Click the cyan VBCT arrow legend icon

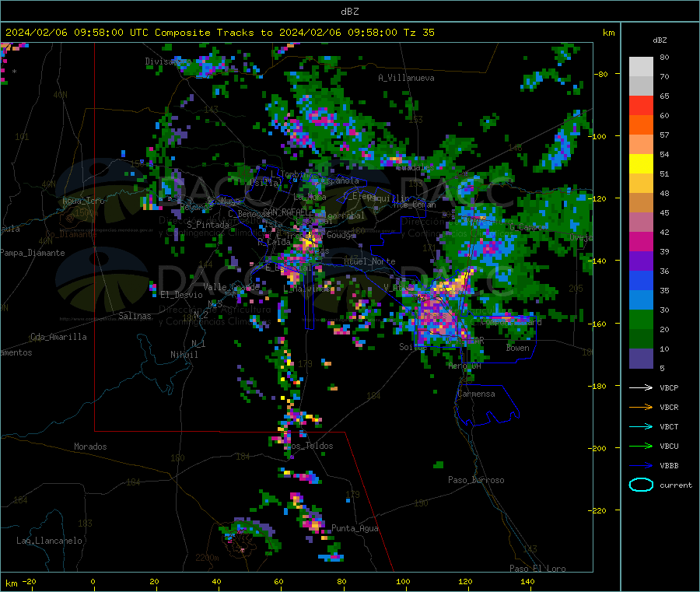coord(641,427)
